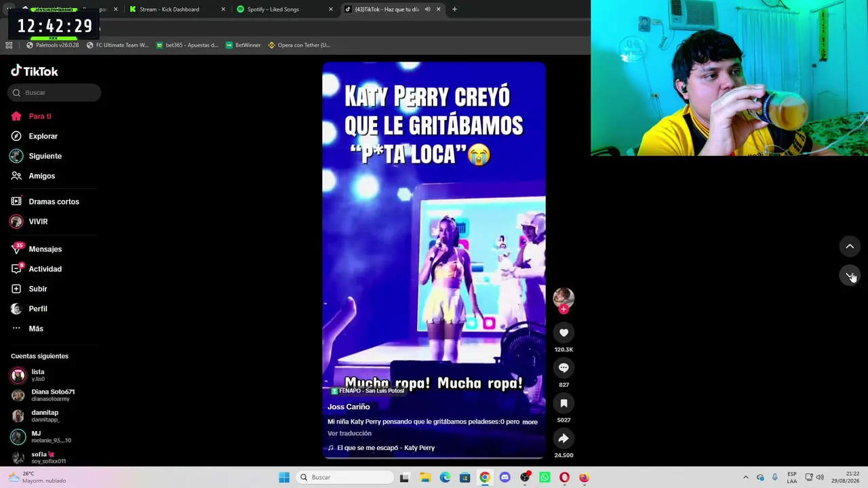The width and height of the screenshot is (868, 488).
Task: Close the TikTok browser tab
Action: pyautogui.click(x=438, y=9)
